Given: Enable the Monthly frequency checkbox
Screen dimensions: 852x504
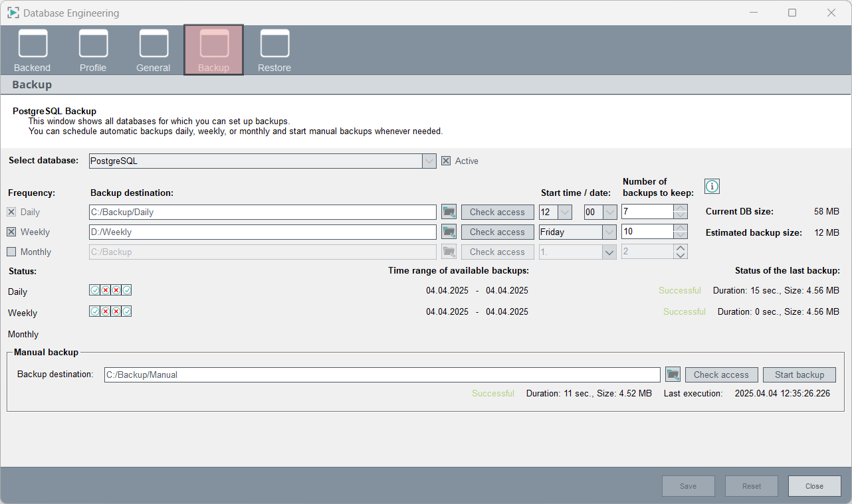Looking at the screenshot, I should click(x=11, y=252).
